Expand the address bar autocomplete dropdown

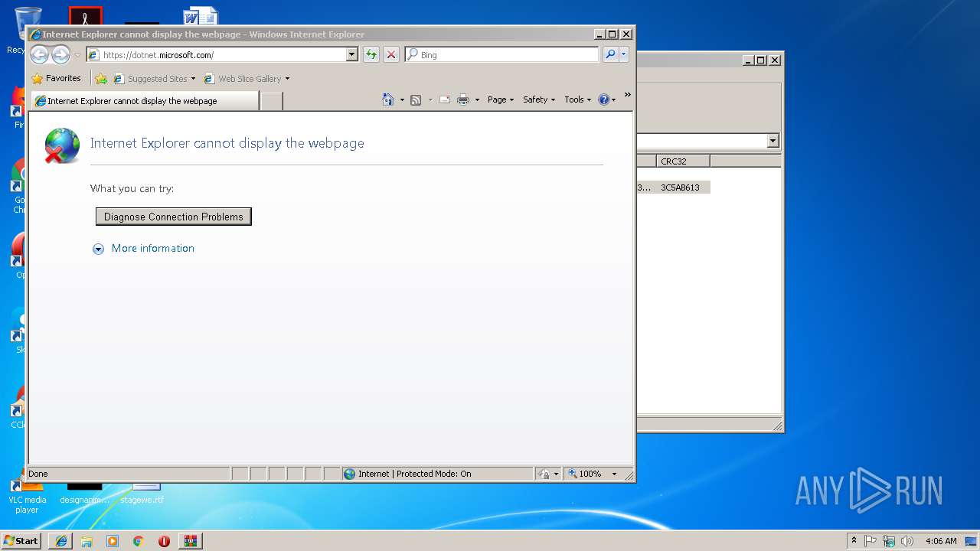pos(351,54)
